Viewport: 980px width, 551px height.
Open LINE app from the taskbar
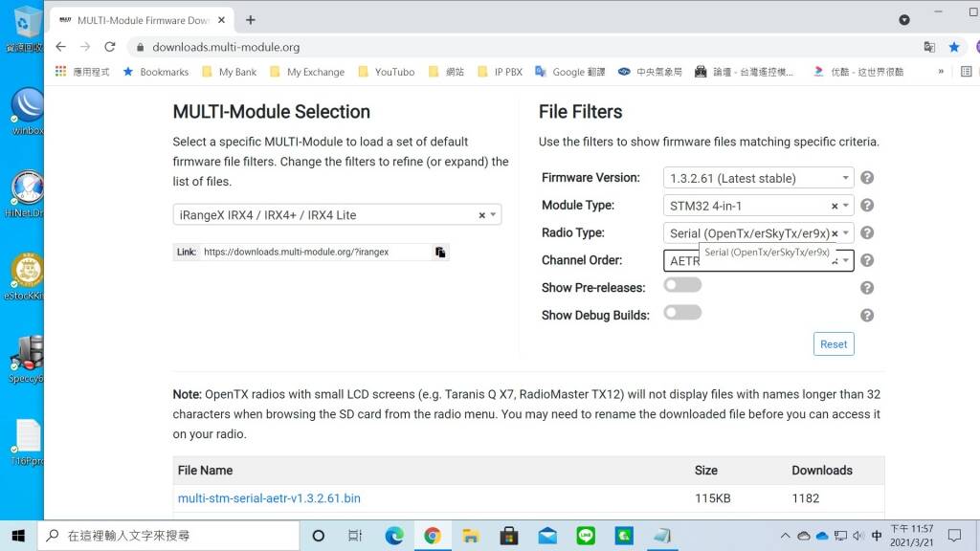pyautogui.click(x=586, y=536)
